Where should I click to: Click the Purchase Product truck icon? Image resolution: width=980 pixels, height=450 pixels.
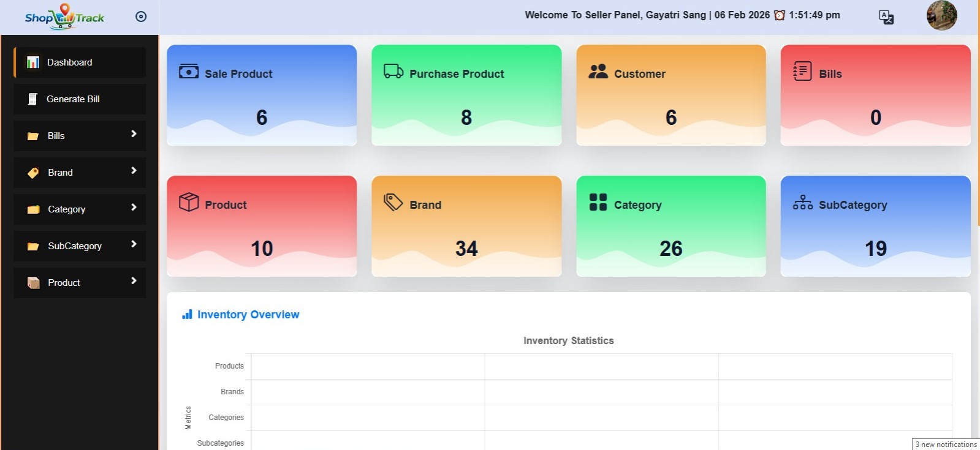[x=393, y=71]
